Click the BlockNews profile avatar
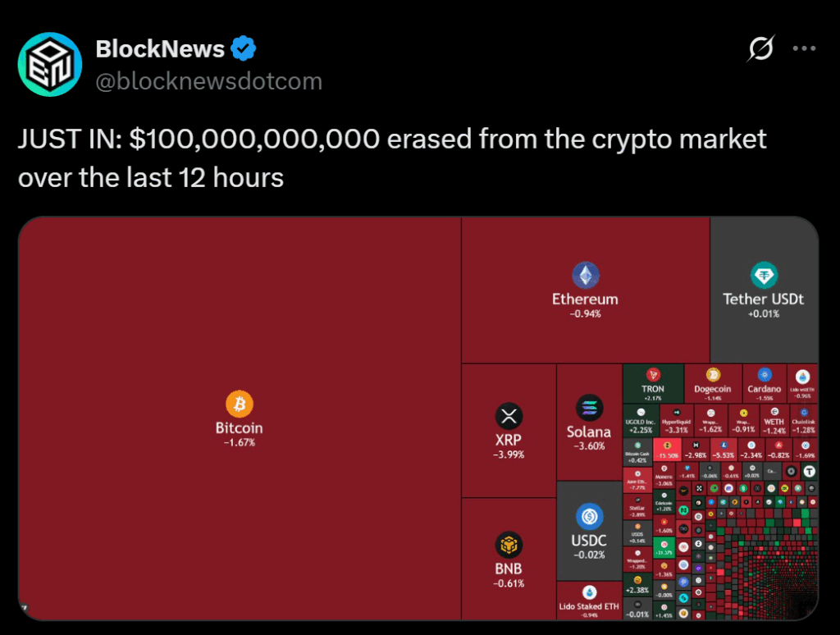840x635 pixels. [x=50, y=65]
